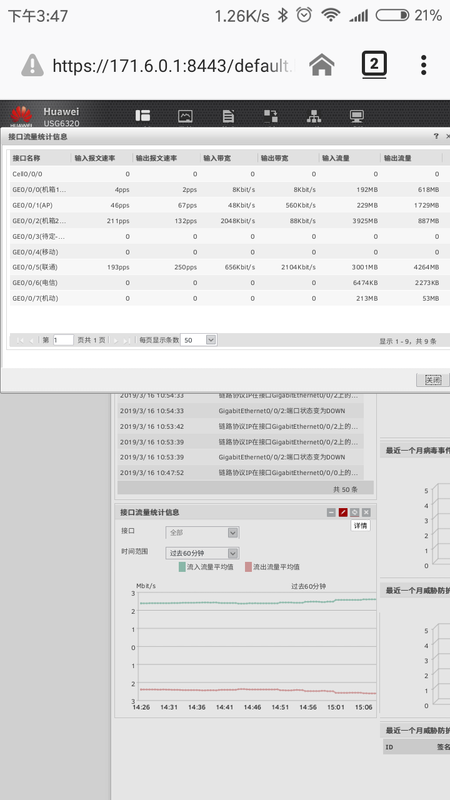Collapse the 接口流量统计信息 widget with minus icon
Screen dimensions: 450x800
coord(331,512)
